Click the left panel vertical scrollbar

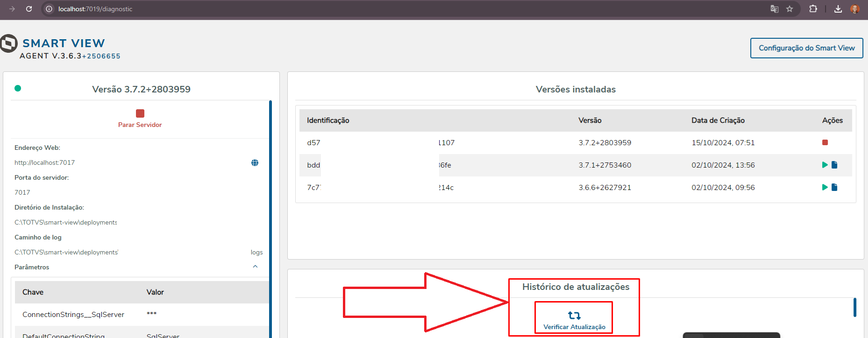pyautogui.click(x=270, y=218)
